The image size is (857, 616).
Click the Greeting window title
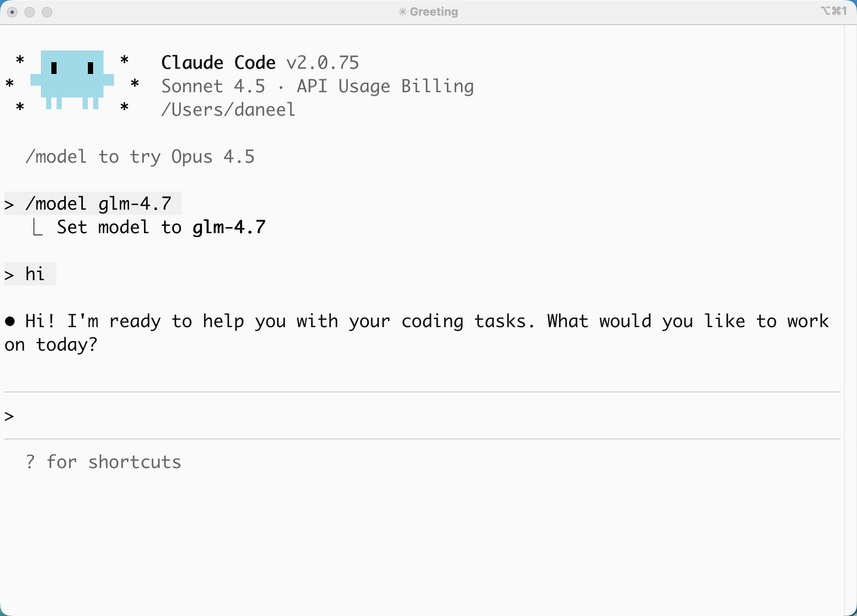click(x=434, y=12)
